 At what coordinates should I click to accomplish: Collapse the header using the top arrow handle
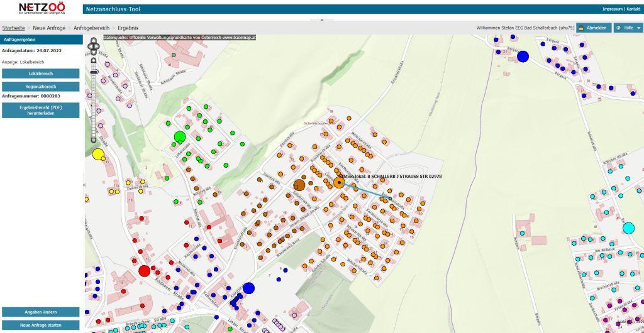(322, 20)
